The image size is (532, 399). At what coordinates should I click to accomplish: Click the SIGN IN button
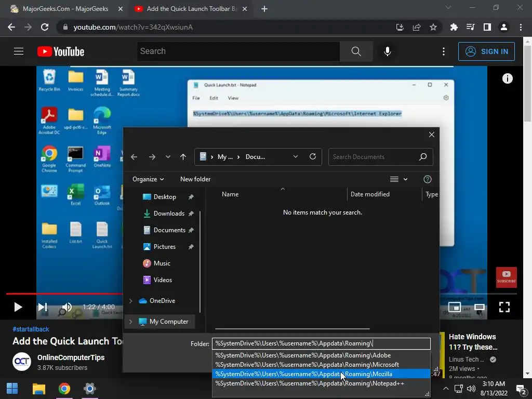[486, 51]
